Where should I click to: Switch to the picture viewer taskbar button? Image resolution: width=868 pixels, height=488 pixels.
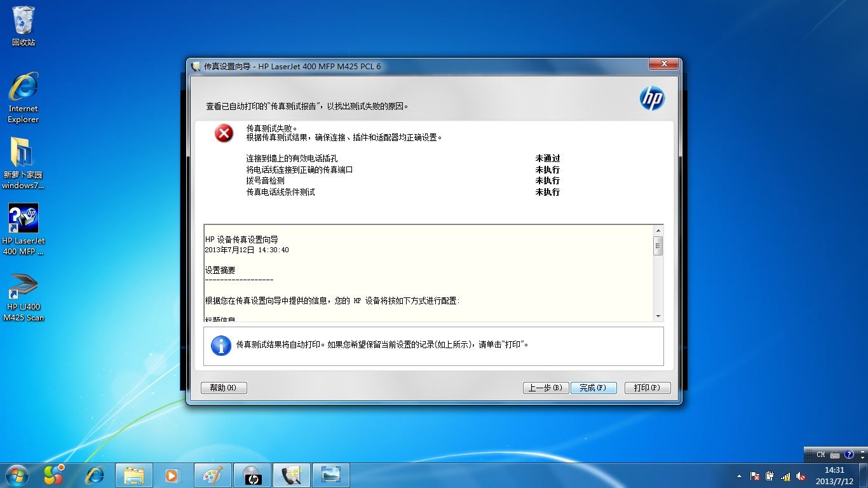(x=331, y=475)
